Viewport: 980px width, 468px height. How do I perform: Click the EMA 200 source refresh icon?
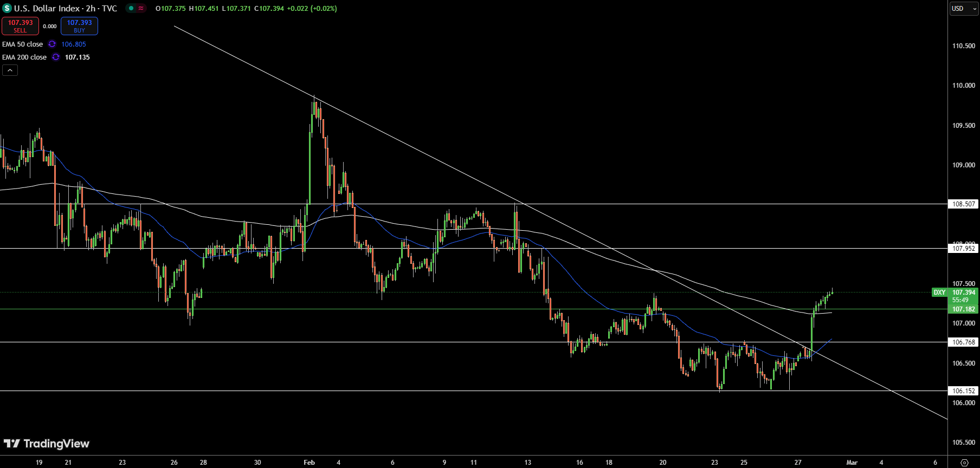[56, 57]
